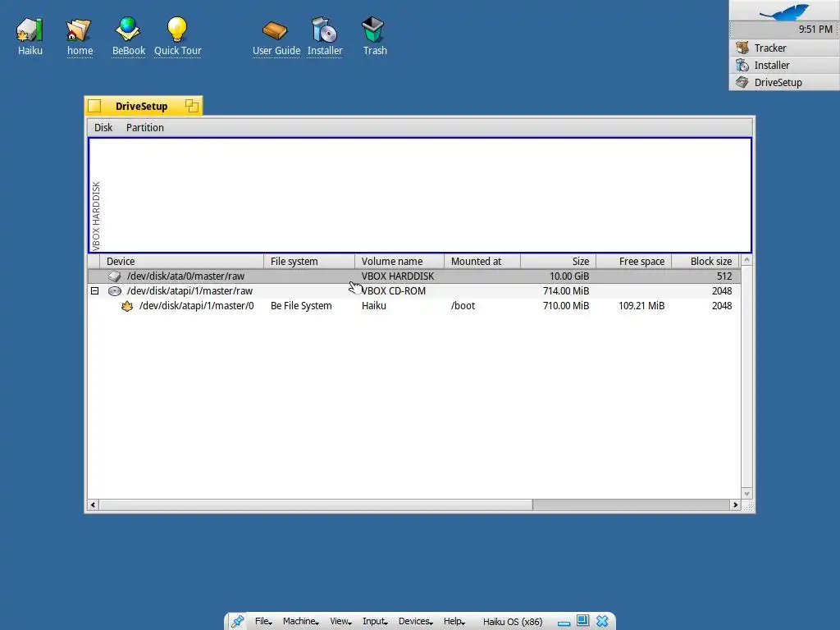
Task: Switch to DriveSetup in the Deskbar
Action: coord(784,82)
